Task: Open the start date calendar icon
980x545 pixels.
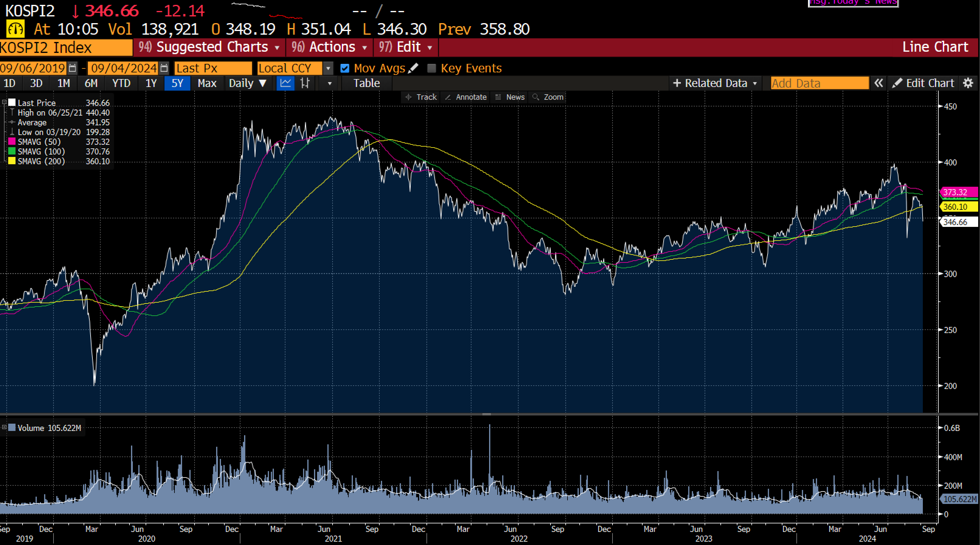Action: pyautogui.click(x=72, y=68)
